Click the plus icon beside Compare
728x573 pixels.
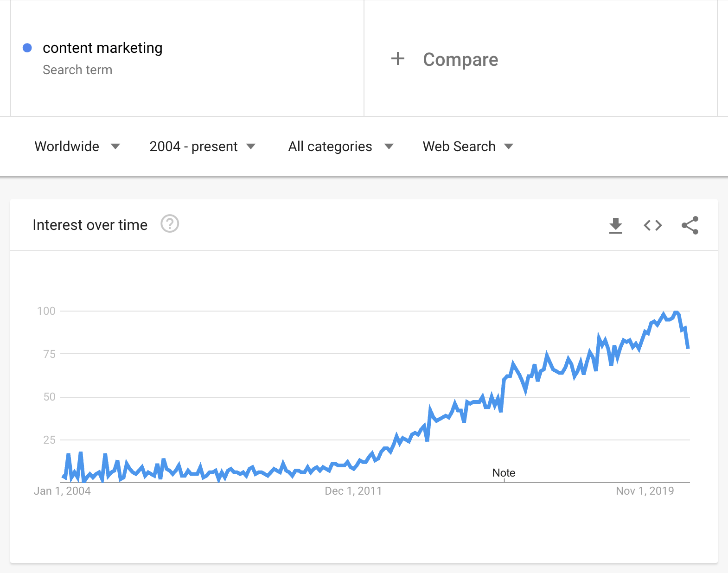click(x=397, y=59)
